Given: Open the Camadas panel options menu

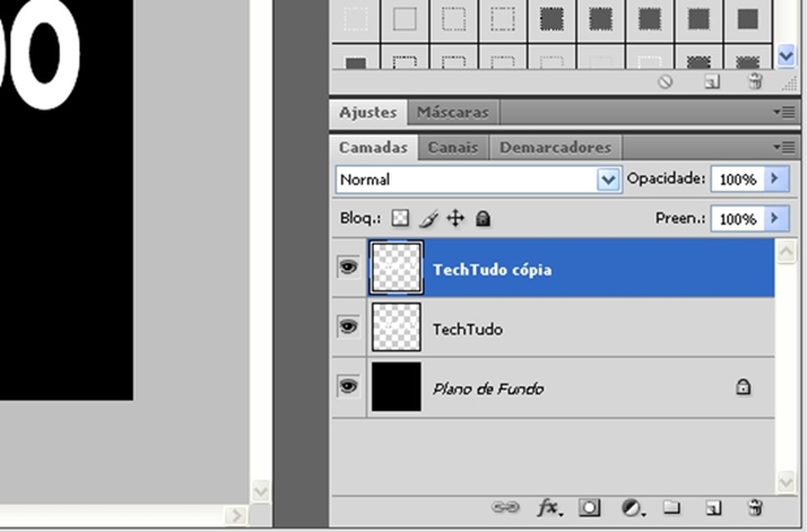Looking at the screenshot, I should pyautogui.click(x=786, y=148).
